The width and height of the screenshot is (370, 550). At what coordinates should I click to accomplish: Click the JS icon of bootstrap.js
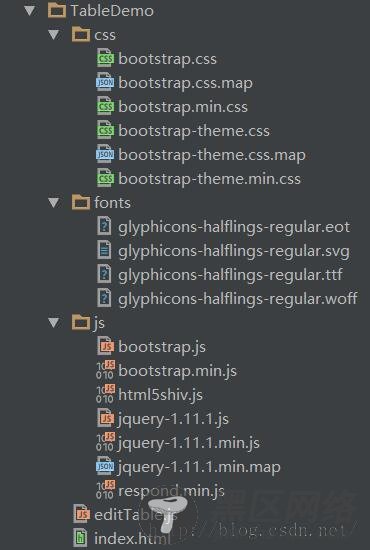coord(105,346)
